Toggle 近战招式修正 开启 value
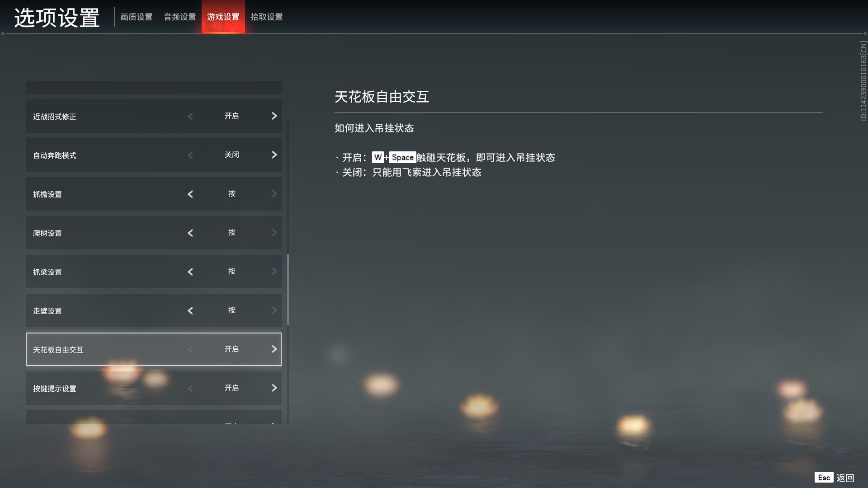This screenshot has width=868, height=488. pyautogui.click(x=232, y=116)
